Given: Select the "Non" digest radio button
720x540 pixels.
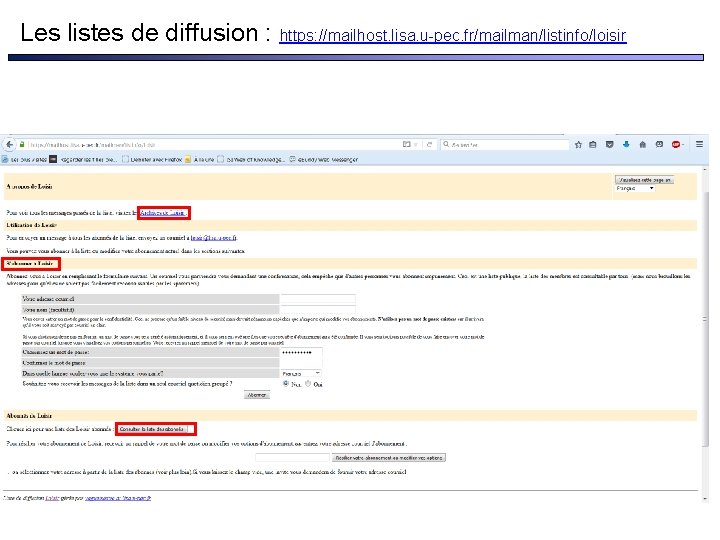Looking at the screenshot, I should (286, 383).
